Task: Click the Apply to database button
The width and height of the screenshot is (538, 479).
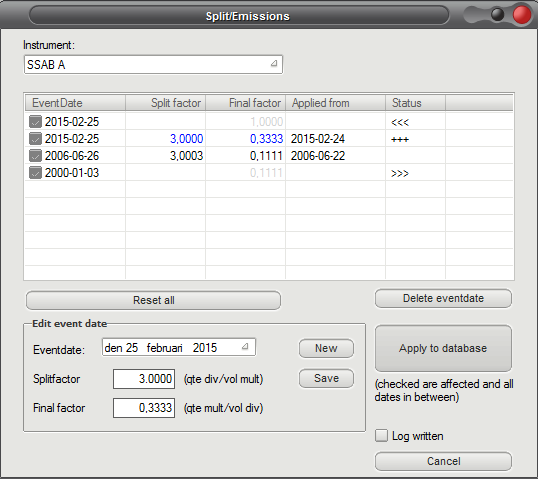Action: click(x=443, y=348)
